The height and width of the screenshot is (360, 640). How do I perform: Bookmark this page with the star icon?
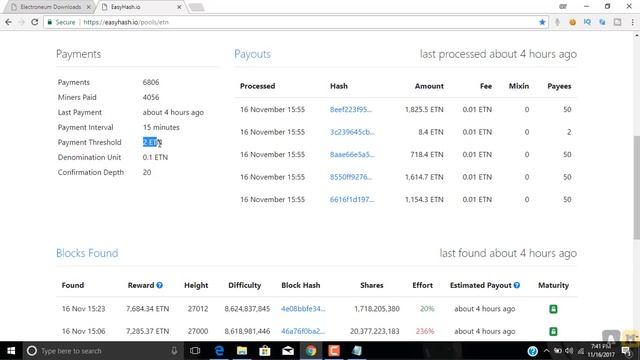click(542, 22)
